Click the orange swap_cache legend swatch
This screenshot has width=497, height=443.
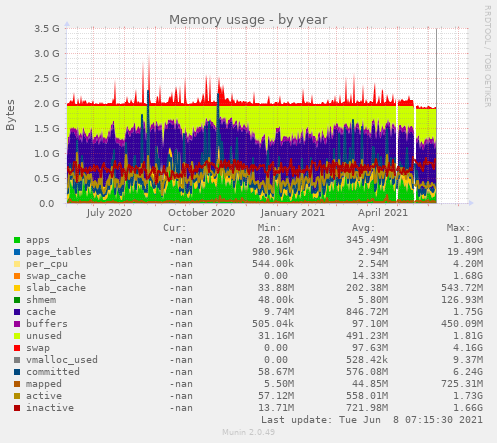[17, 276]
